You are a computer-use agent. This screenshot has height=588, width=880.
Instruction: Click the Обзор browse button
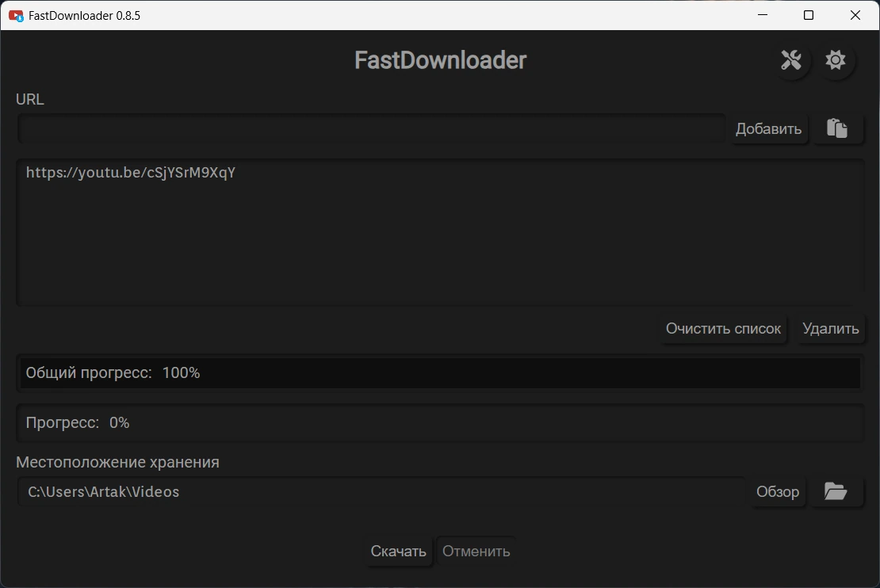[777, 491]
